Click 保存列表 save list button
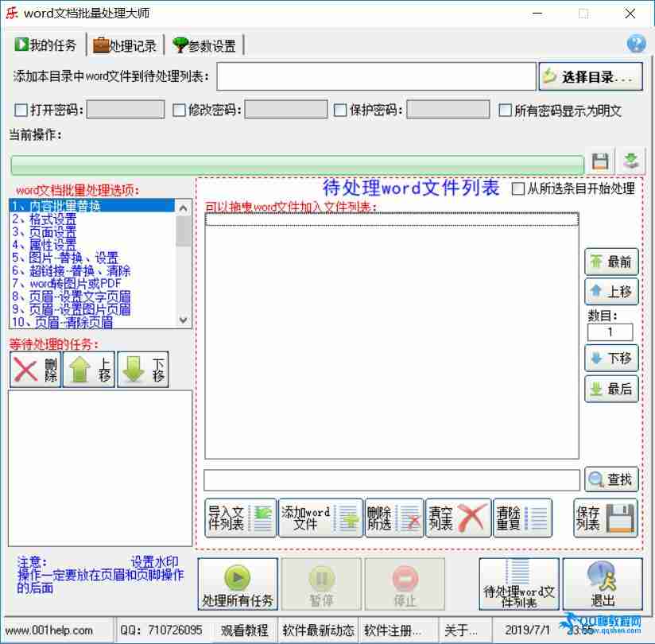This screenshot has width=655, height=644. (x=606, y=518)
